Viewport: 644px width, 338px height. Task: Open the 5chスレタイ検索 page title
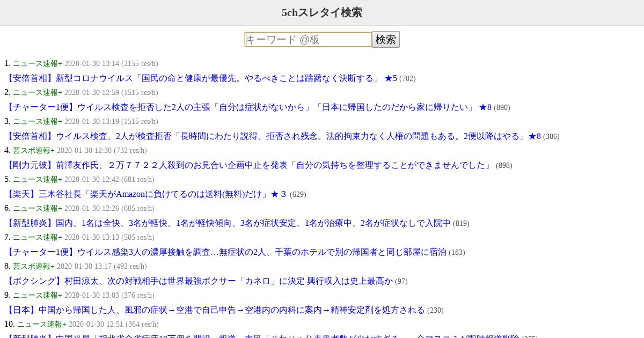click(322, 13)
